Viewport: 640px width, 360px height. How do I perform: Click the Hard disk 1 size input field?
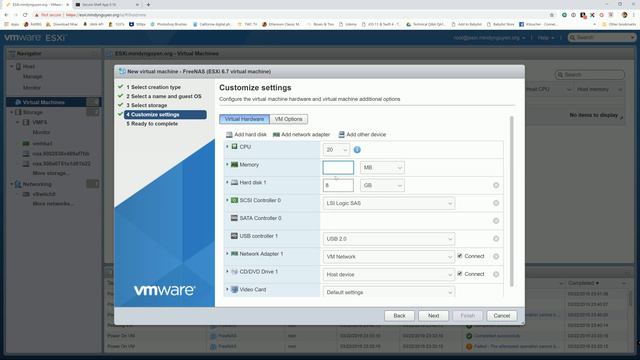coord(338,185)
